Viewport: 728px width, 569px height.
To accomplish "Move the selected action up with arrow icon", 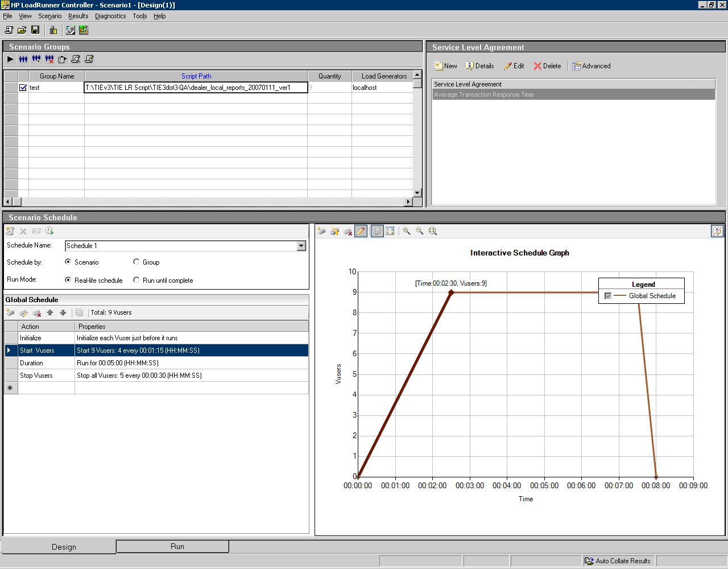I will coord(50,312).
